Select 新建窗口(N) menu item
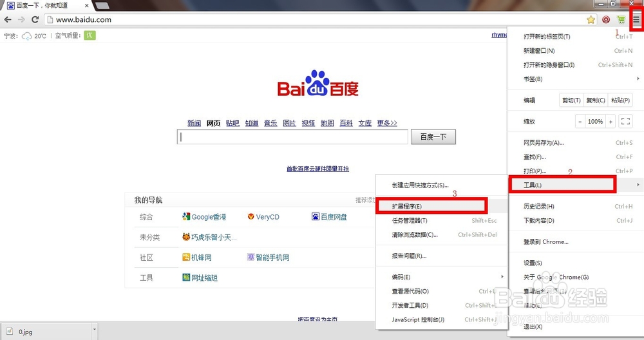Screen dimensions: 644x340 [x=575, y=50]
